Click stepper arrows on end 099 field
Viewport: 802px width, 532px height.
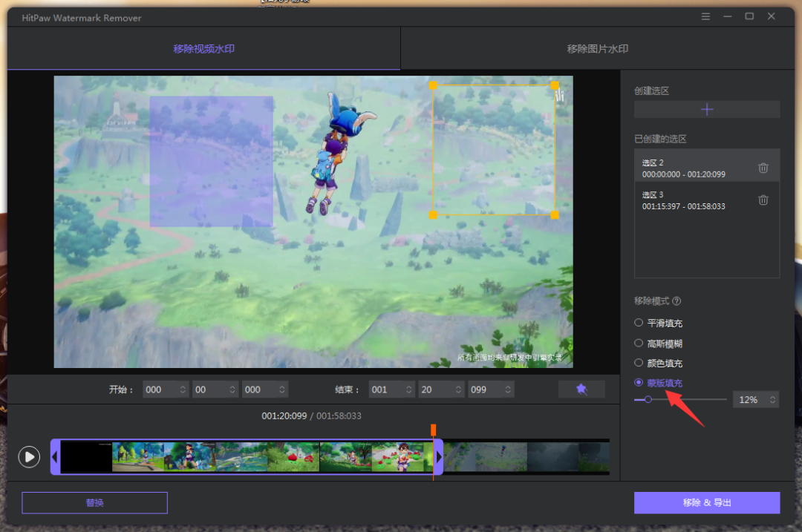(508, 390)
